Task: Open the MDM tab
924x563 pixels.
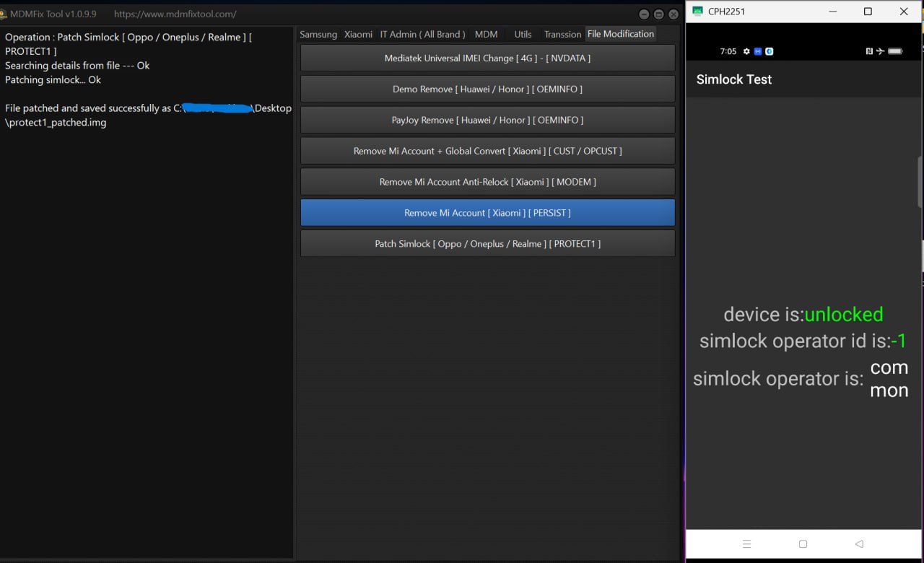Action: (486, 34)
